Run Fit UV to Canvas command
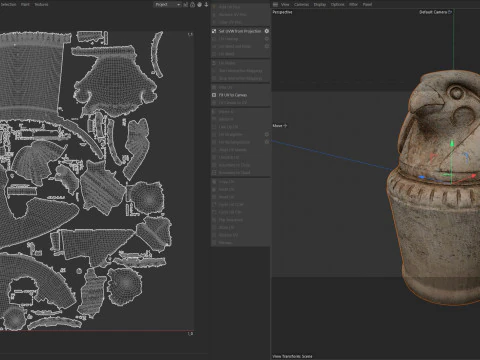Screen dimensions: 480x360 pos(233,95)
